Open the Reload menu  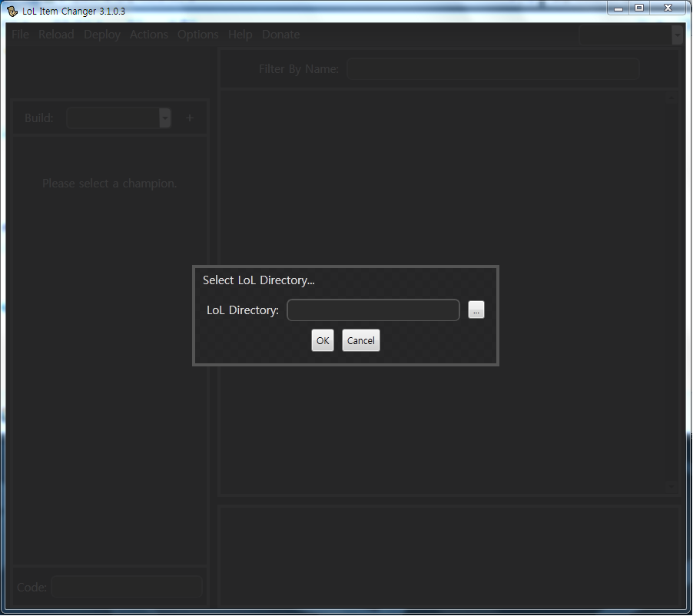coord(56,35)
